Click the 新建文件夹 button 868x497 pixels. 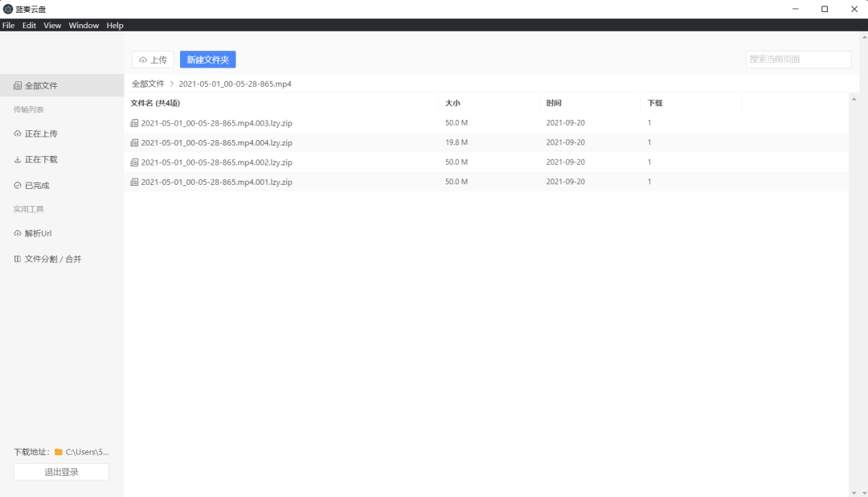[207, 60]
